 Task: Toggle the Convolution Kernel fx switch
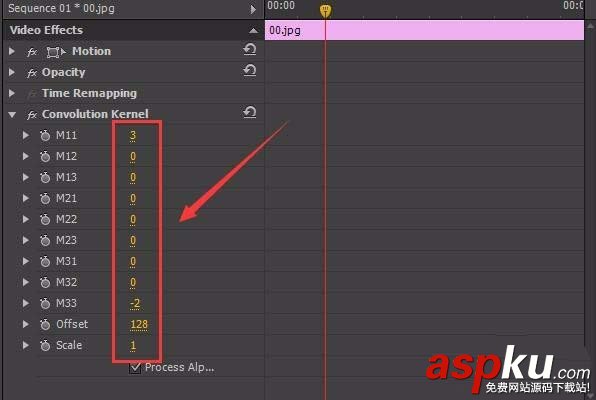(x=32, y=114)
